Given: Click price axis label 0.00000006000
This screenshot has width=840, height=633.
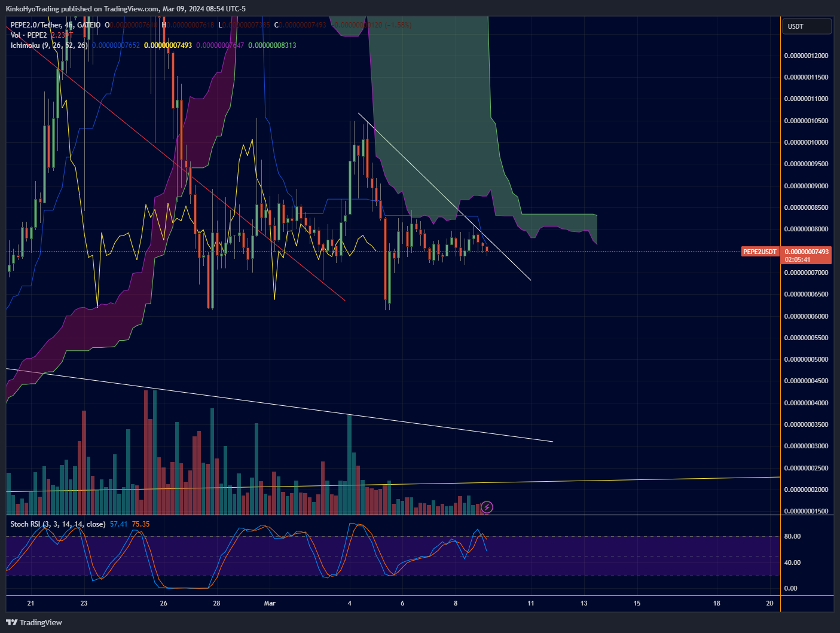Looking at the screenshot, I should [806, 316].
